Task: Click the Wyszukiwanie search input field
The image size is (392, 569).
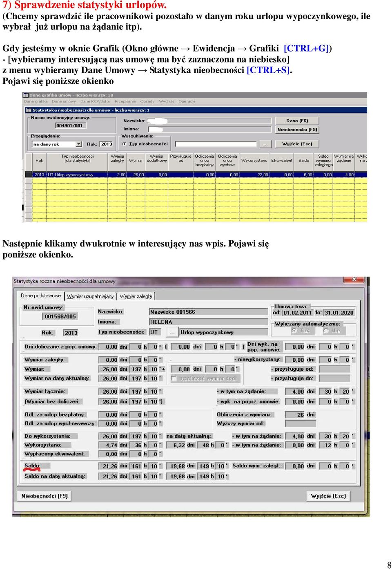Action: [216, 144]
